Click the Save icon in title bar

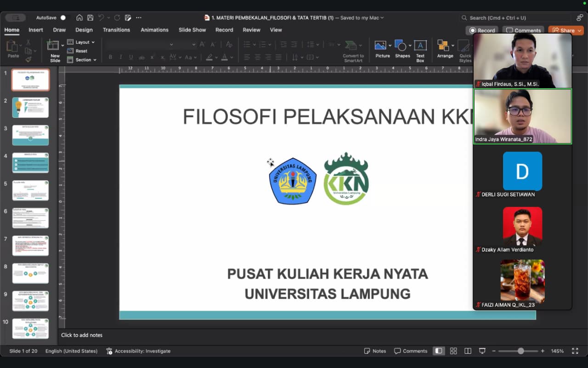pos(90,17)
